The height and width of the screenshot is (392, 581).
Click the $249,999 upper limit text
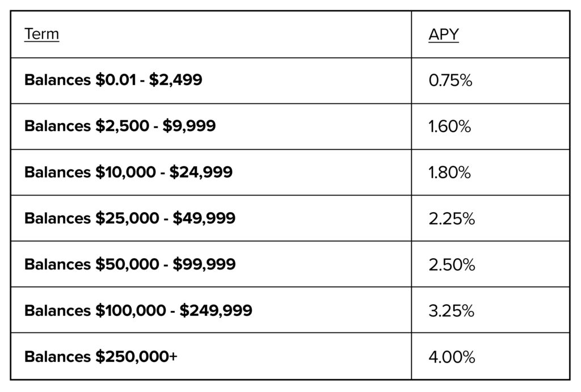[216, 310]
